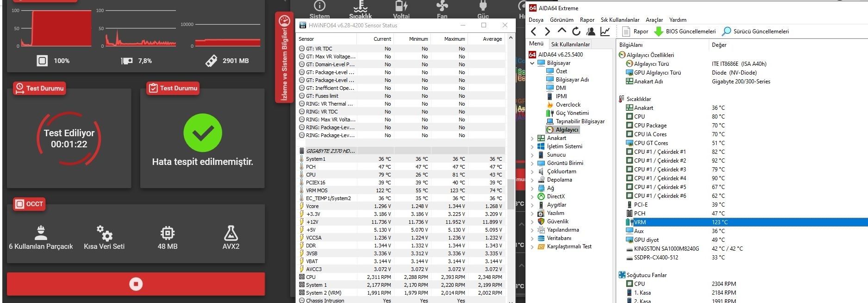This screenshot has height=303, width=868.
Task: Toggle İzleme ve Sistem Bilgileri side tab
Action: click(284, 57)
